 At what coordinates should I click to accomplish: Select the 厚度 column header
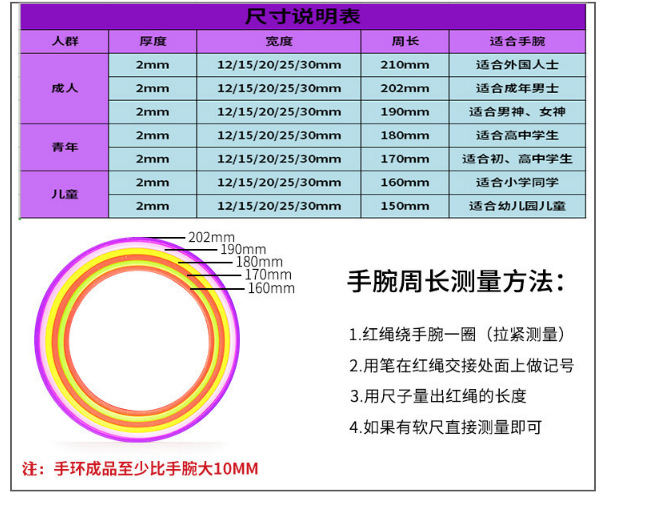point(152,42)
